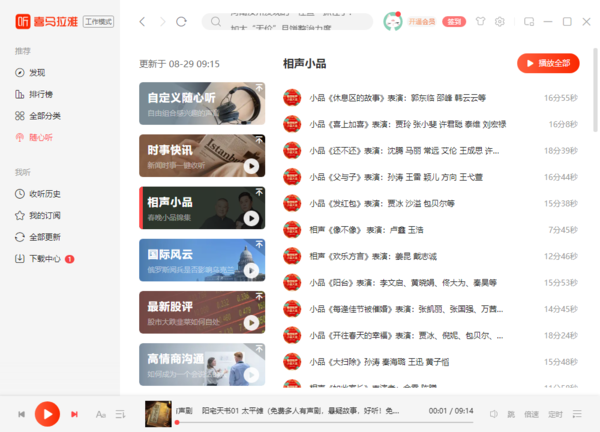Open the 自定义随心听 card
The image size is (600, 432).
[202, 103]
